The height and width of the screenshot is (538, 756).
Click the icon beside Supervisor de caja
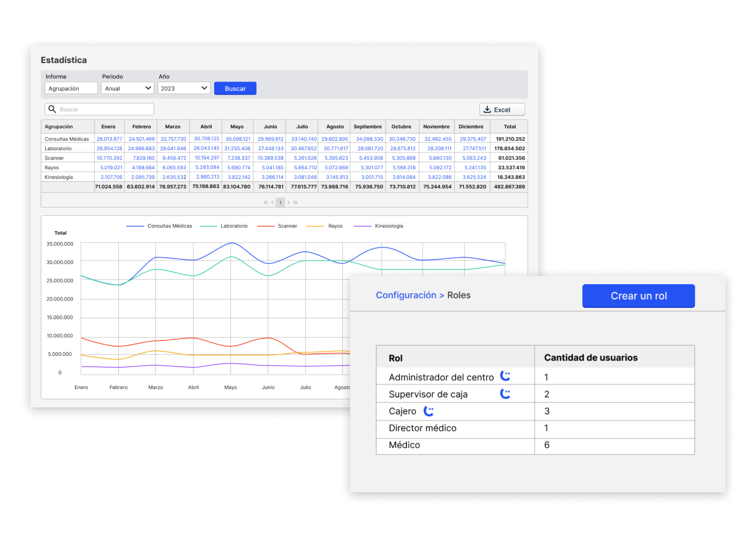pos(505,394)
